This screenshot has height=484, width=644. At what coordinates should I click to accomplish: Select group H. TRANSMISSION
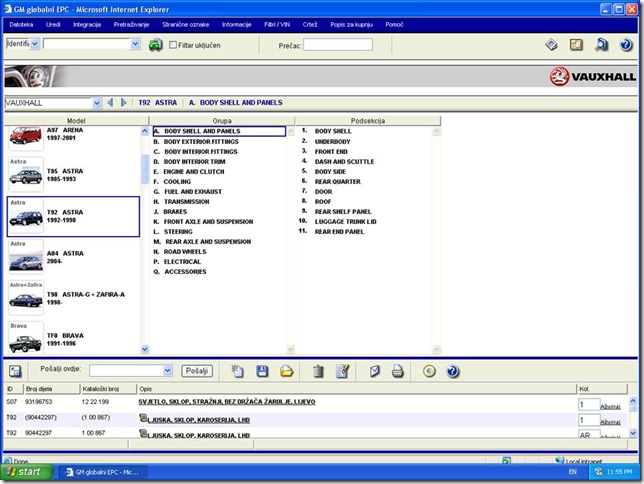tap(181, 202)
